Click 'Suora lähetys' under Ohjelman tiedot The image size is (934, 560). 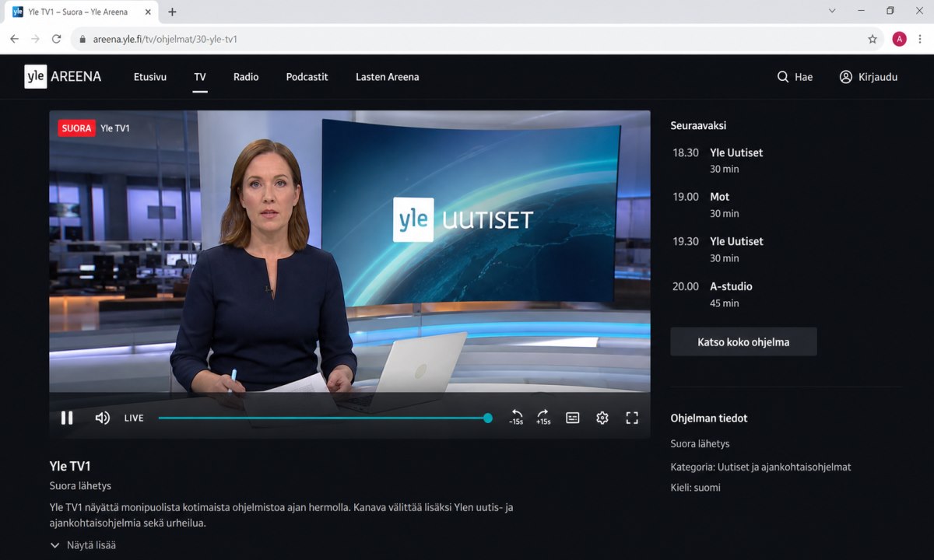700,444
